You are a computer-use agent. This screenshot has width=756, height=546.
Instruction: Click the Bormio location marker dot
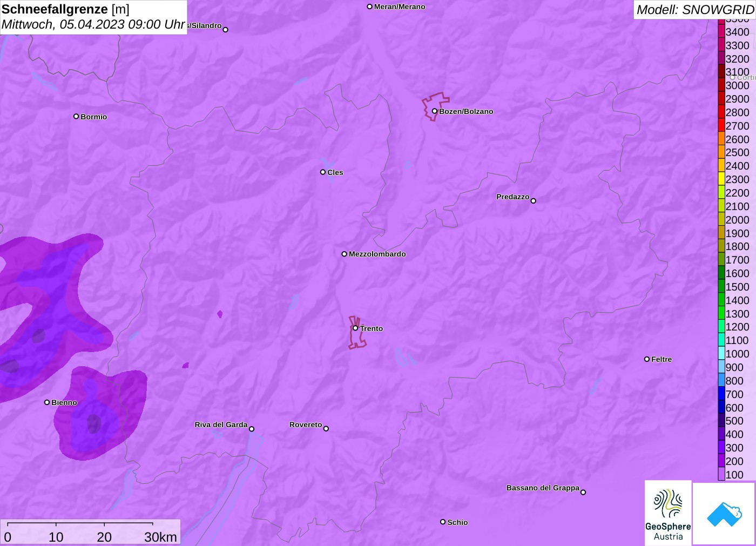(76, 116)
